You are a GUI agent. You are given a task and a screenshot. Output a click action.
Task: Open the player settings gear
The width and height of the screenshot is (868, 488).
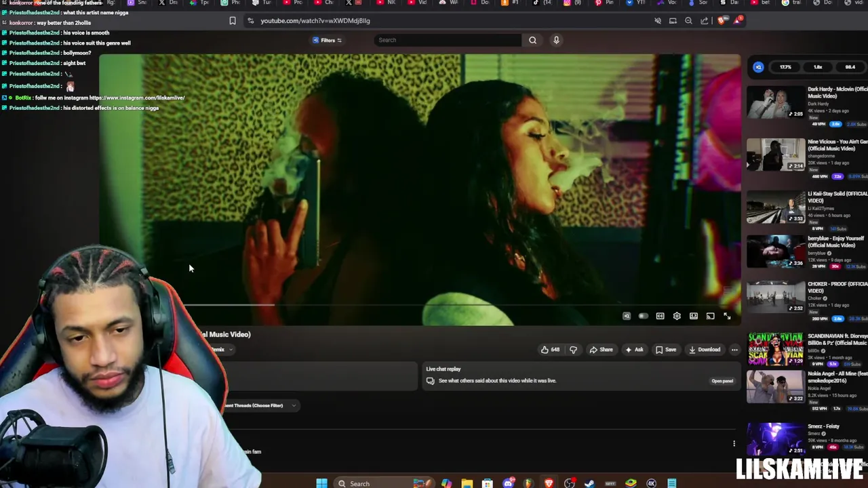(677, 316)
